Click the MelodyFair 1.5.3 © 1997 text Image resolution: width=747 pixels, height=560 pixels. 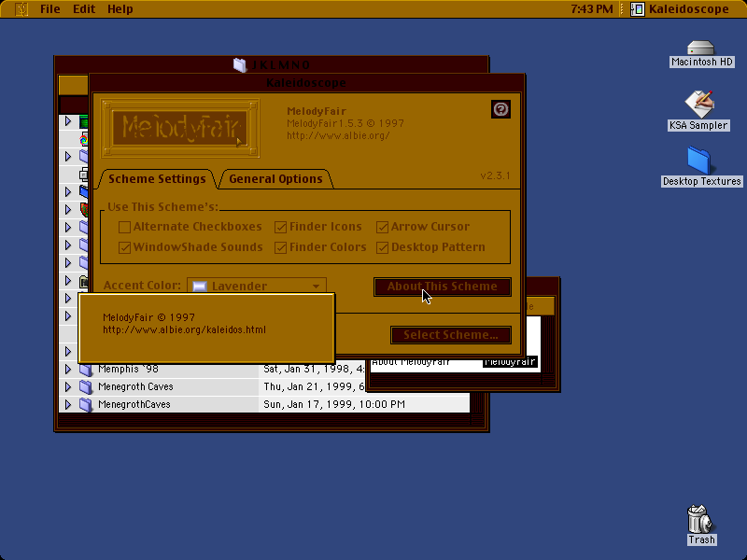345,123
